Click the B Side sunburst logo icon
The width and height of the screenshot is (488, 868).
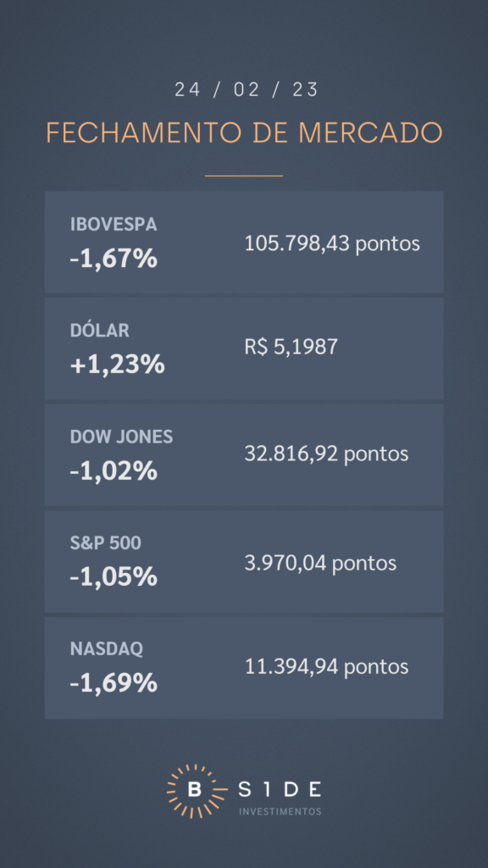tap(194, 791)
